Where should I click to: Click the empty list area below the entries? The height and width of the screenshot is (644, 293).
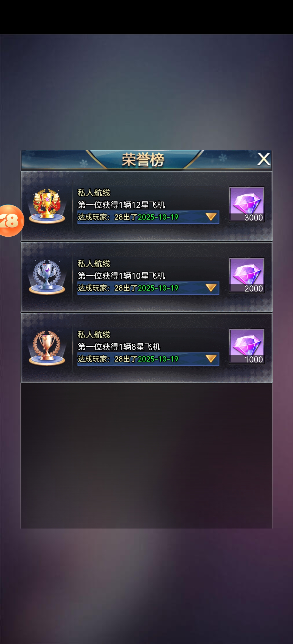(146, 455)
